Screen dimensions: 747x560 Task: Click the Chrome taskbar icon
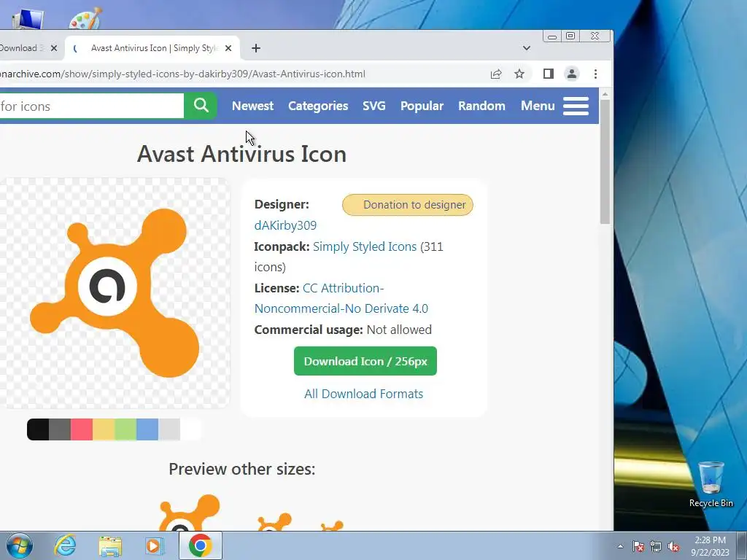[201, 545]
